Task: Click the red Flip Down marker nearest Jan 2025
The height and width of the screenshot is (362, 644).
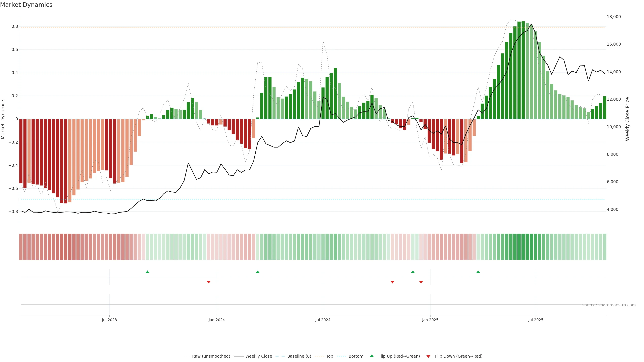Action: coord(421,282)
